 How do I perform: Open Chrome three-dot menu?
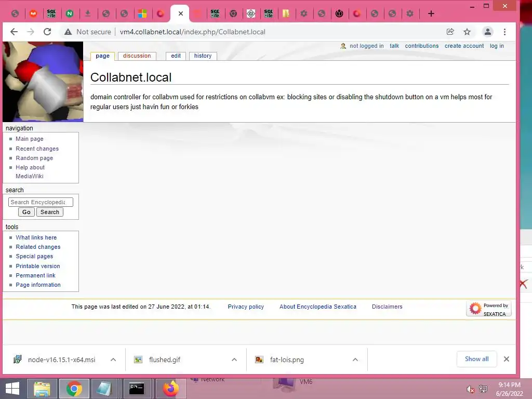[x=504, y=32]
